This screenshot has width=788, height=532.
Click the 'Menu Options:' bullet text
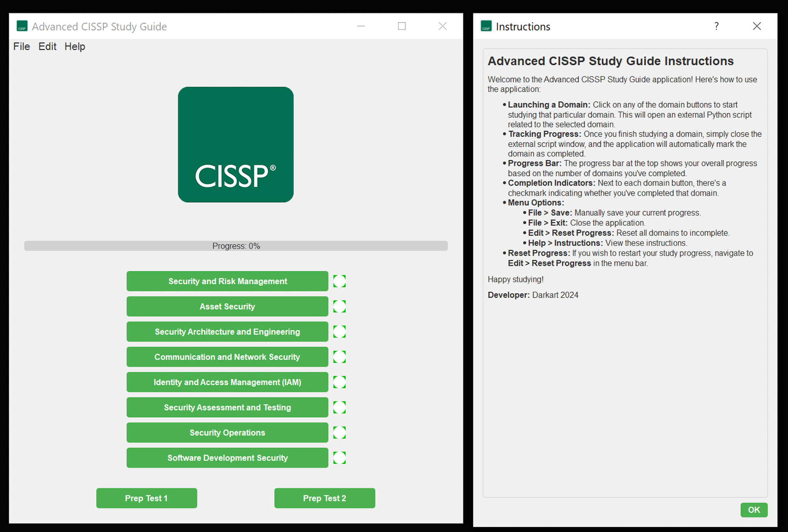[536, 203]
